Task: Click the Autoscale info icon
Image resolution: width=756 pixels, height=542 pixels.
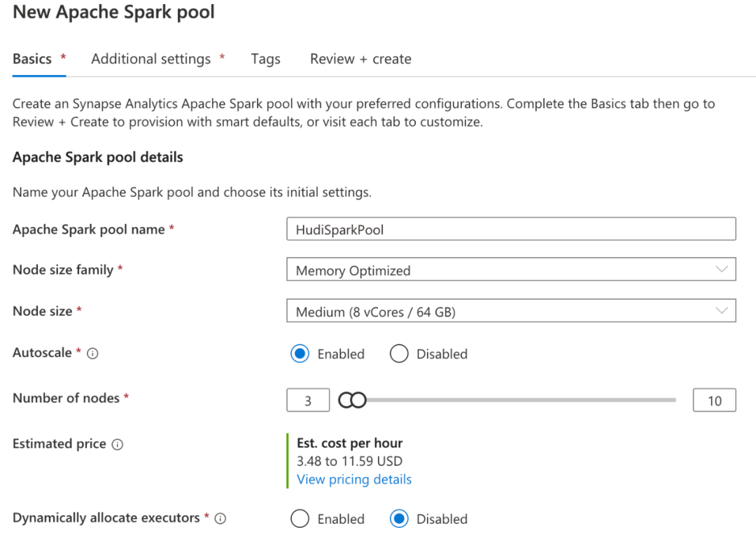Action: pos(92,354)
